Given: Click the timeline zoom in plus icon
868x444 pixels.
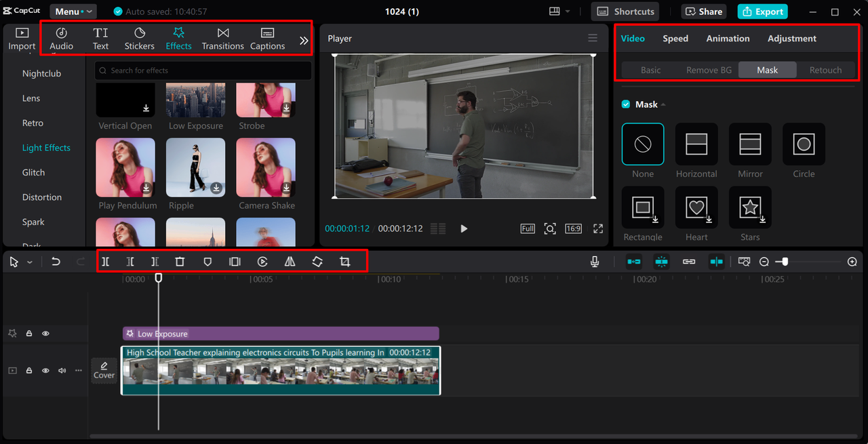Looking at the screenshot, I should pos(852,262).
